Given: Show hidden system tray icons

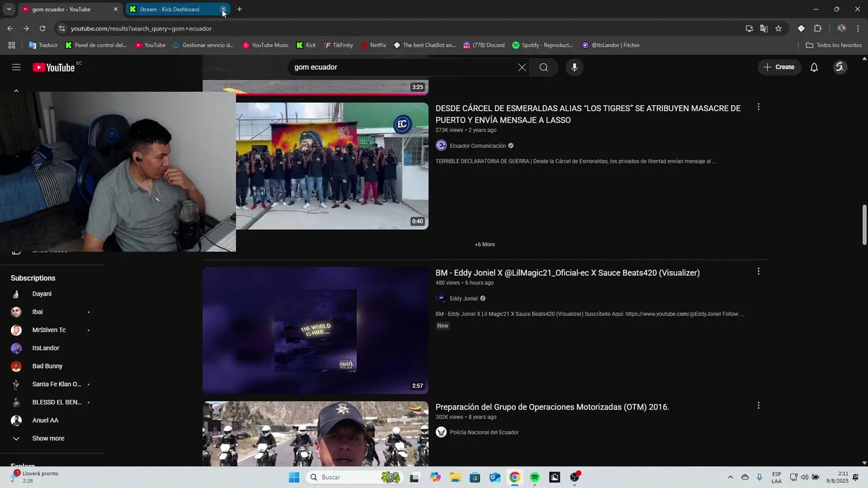Looking at the screenshot, I should 730,477.
